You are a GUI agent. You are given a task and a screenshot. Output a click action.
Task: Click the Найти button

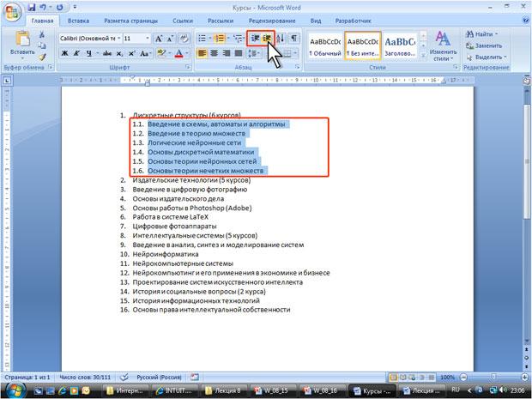click(x=481, y=34)
